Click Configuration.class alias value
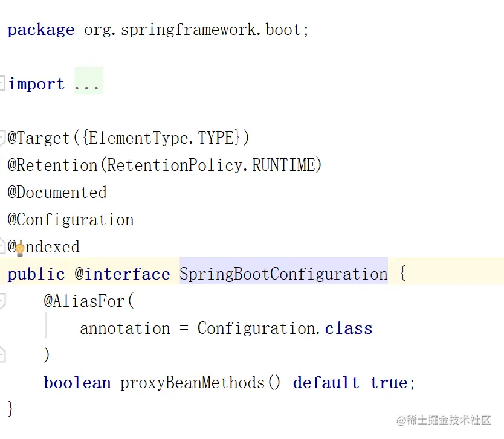This screenshot has height=439, width=504. (x=285, y=328)
